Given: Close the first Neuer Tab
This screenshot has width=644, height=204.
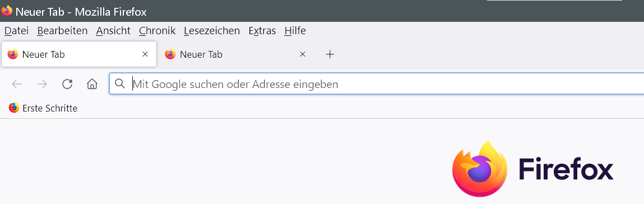Looking at the screenshot, I should (145, 54).
